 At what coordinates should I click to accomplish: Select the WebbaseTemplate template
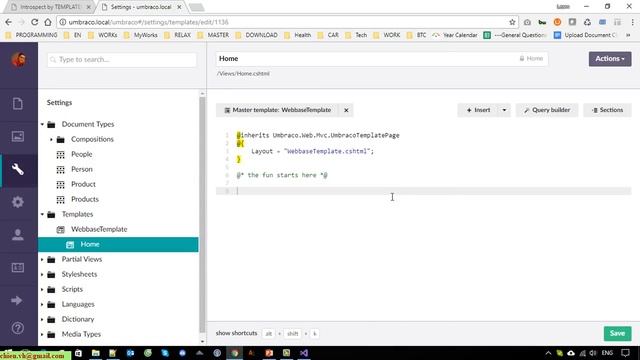coord(99,229)
